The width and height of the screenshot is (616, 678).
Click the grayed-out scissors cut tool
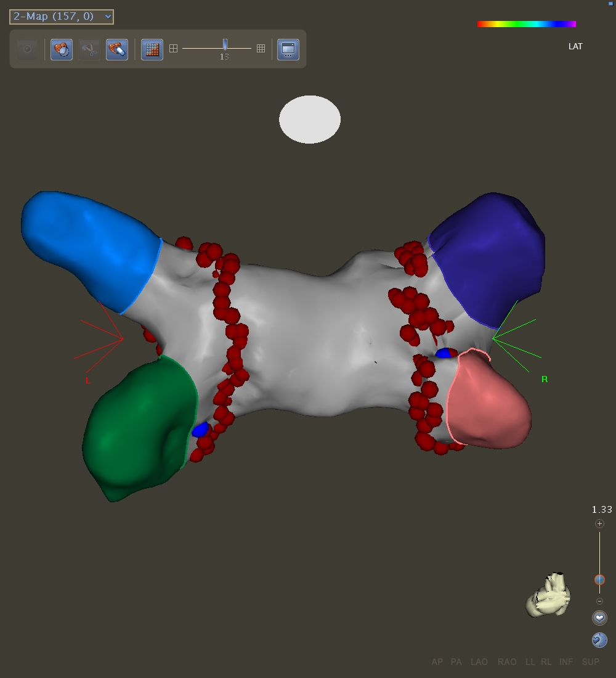point(89,49)
